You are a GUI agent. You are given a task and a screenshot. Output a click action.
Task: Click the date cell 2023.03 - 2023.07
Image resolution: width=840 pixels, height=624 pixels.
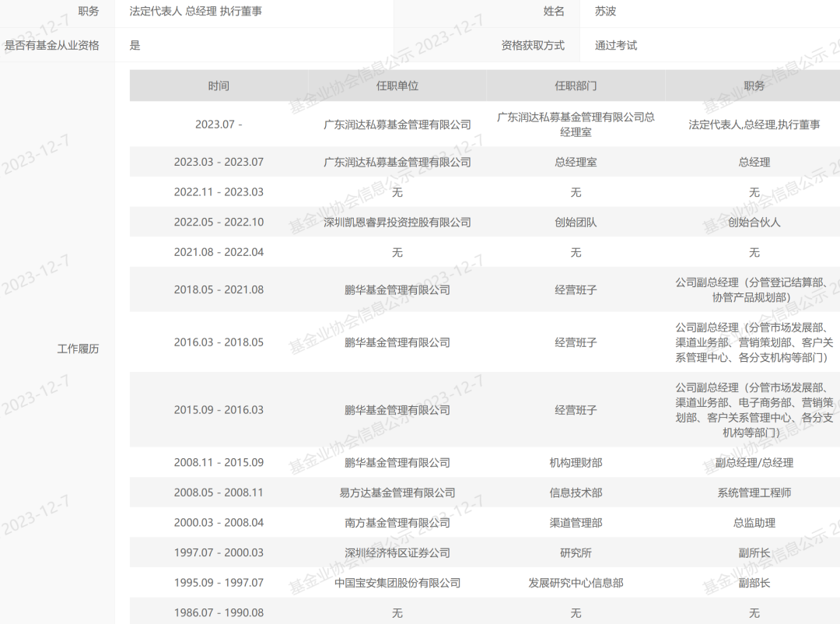219,162
